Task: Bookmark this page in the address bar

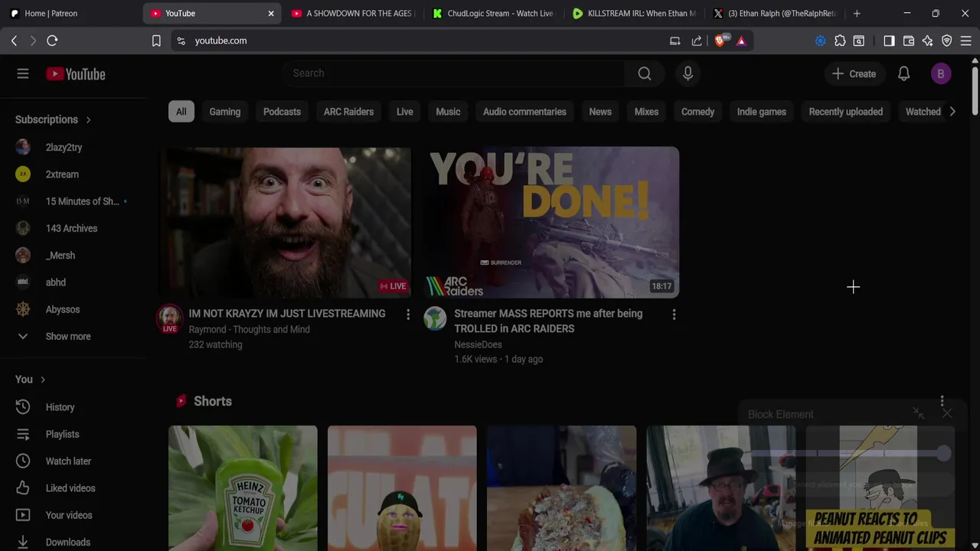Action: (x=156, y=41)
